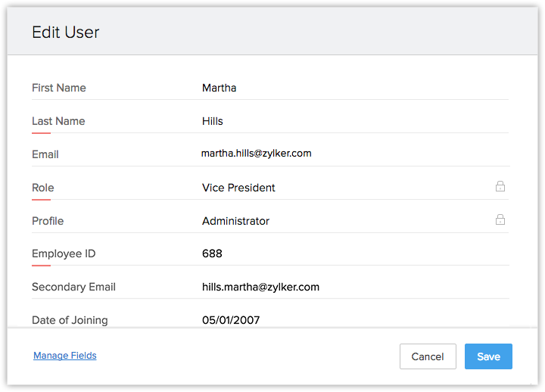Image resolution: width=545 pixels, height=392 pixels.
Task: Click the Secondary Email label
Action: (x=73, y=287)
